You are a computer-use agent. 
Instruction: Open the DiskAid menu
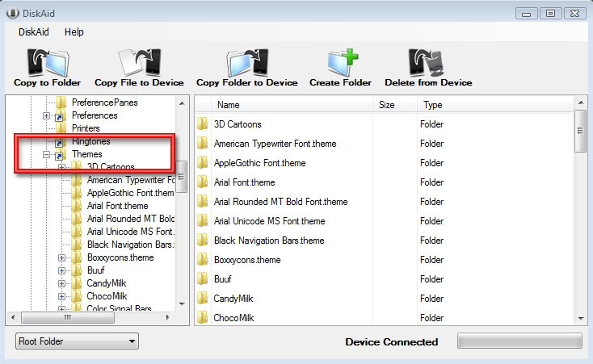[34, 32]
